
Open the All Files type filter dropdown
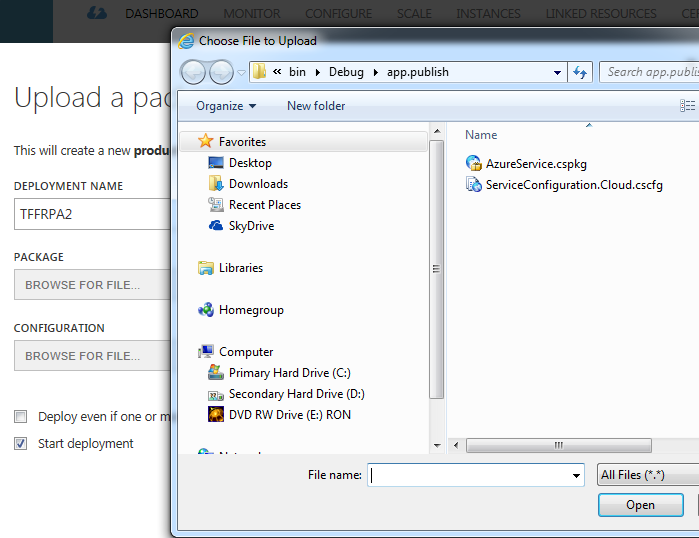(645, 475)
